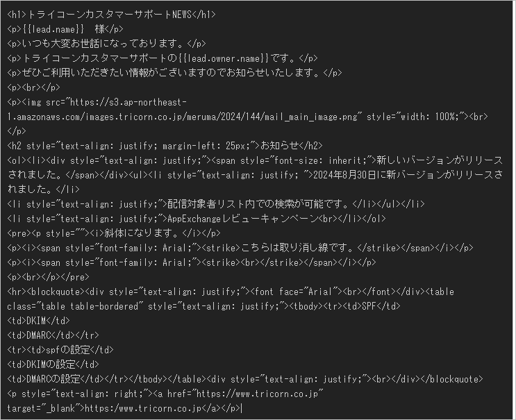516x420 pixels.
Task: Click the spfの設定 table cell line
Action: click(60, 350)
